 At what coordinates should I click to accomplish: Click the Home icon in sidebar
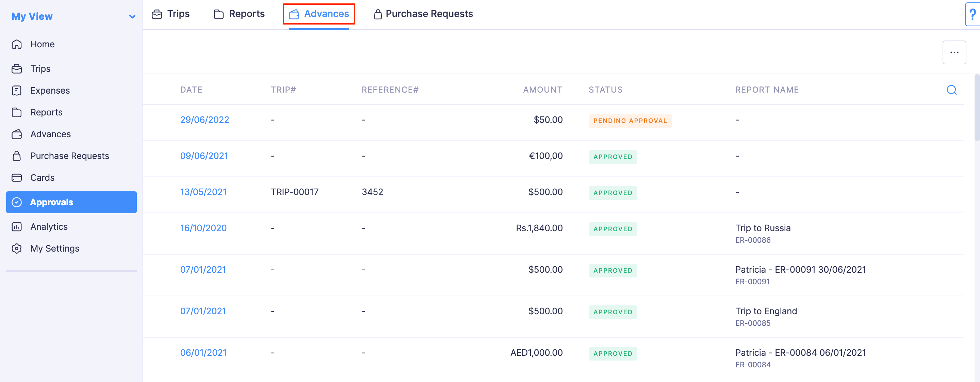17,45
